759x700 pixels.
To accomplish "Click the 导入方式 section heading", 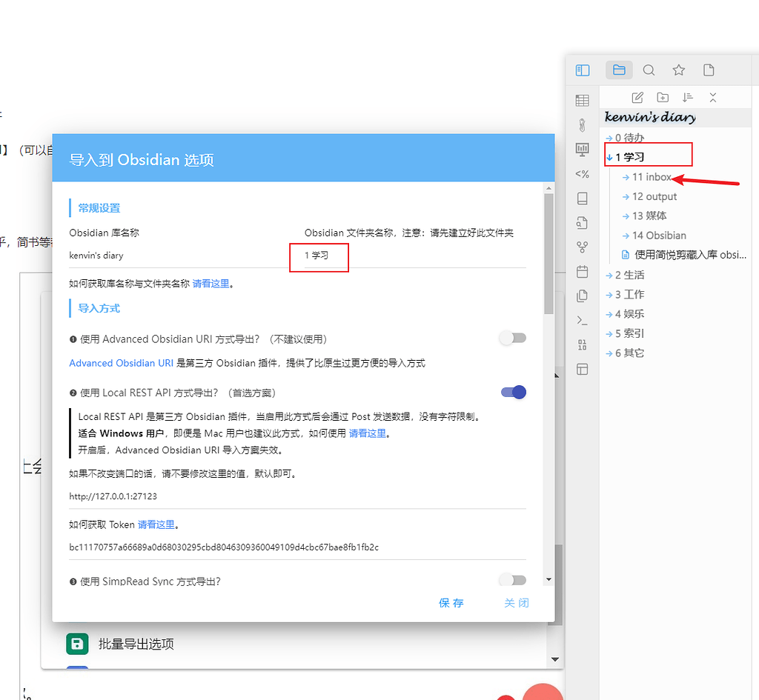I will tap(99, 308).
